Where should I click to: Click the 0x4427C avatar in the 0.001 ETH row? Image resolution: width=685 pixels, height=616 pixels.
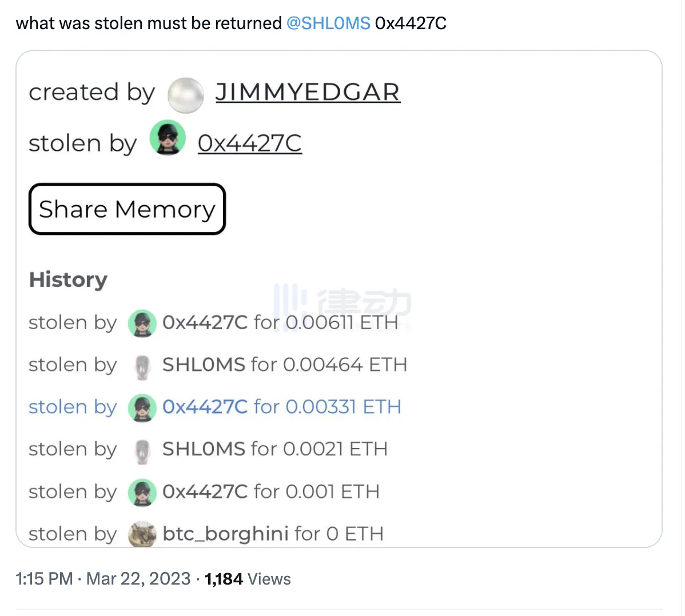[142, 492]
